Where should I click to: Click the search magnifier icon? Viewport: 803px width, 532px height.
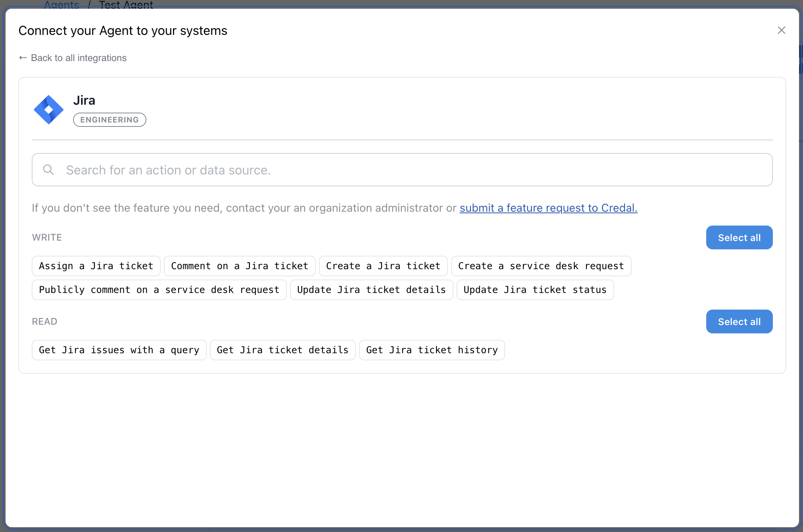tap(48, 170)
